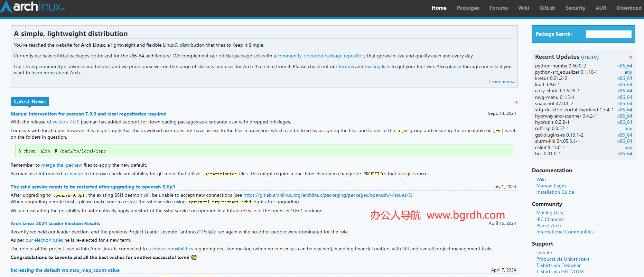Open python-srt_equalizer 0.1.10-1 package
Image resolution: width=644 pixels, height=277 pixels.
coord(566,72)
